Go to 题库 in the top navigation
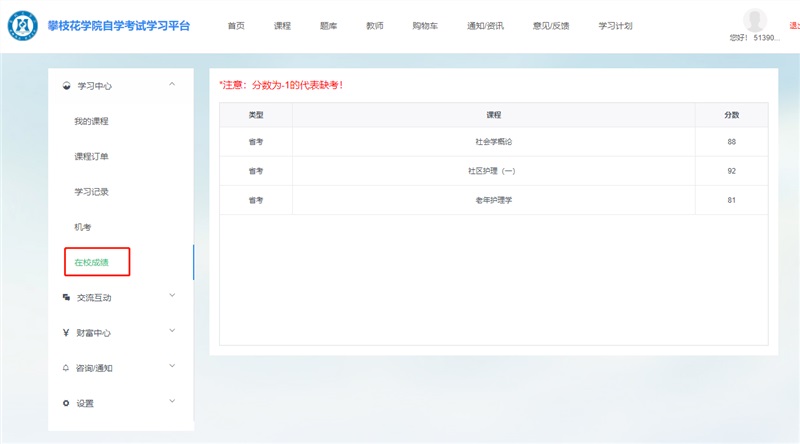Image resolution: width=800 pixels, height=444 pixels. pos(328,26)
